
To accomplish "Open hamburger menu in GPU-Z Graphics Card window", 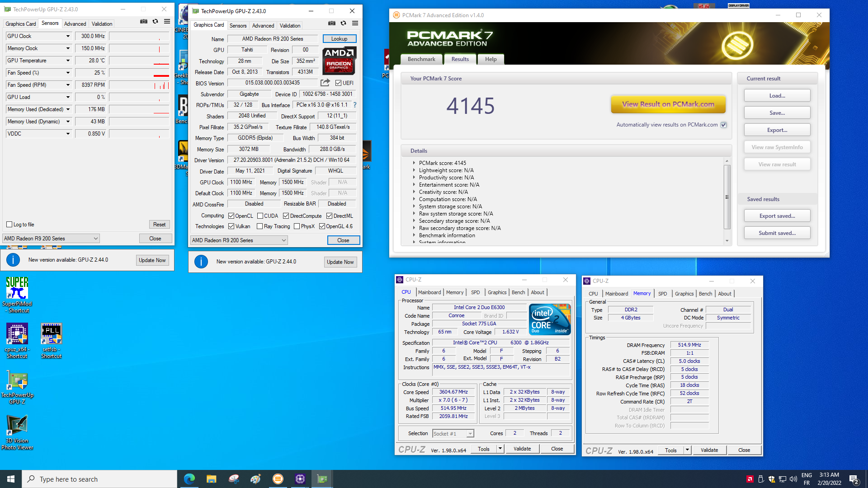I will 355,23.
